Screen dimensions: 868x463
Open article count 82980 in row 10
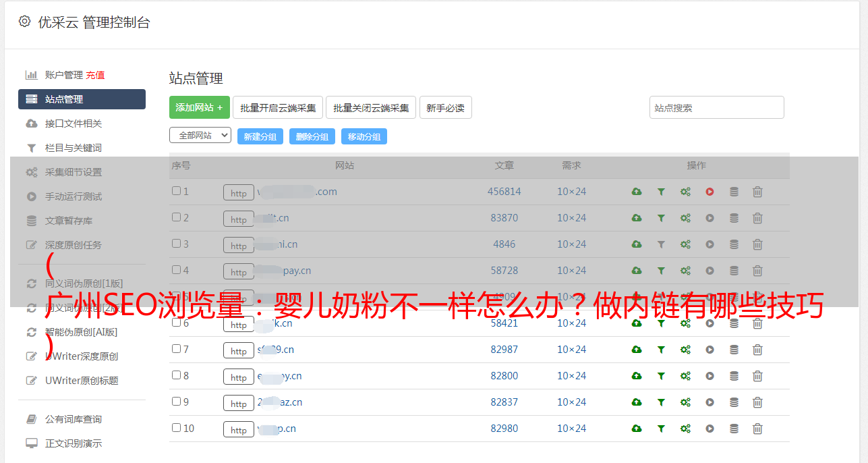tap(504, 429)
